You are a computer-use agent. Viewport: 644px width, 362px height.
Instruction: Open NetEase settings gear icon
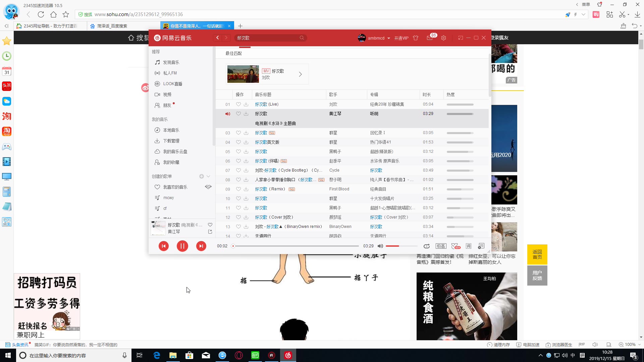point(444,38)
